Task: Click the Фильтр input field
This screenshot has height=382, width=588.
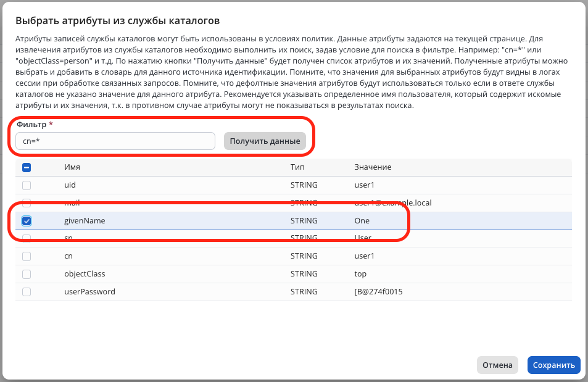Action: 115,141
